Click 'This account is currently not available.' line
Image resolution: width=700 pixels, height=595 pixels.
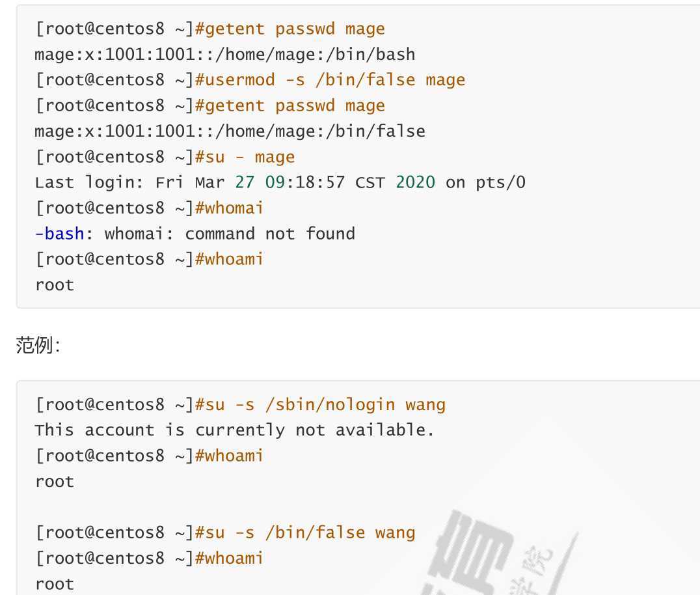(x=234, y=430)
